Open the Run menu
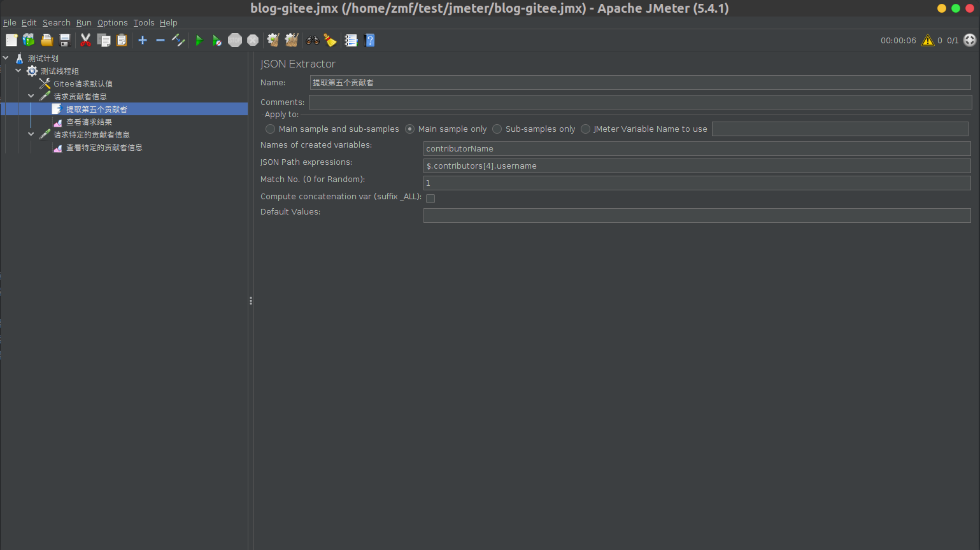 84,22
